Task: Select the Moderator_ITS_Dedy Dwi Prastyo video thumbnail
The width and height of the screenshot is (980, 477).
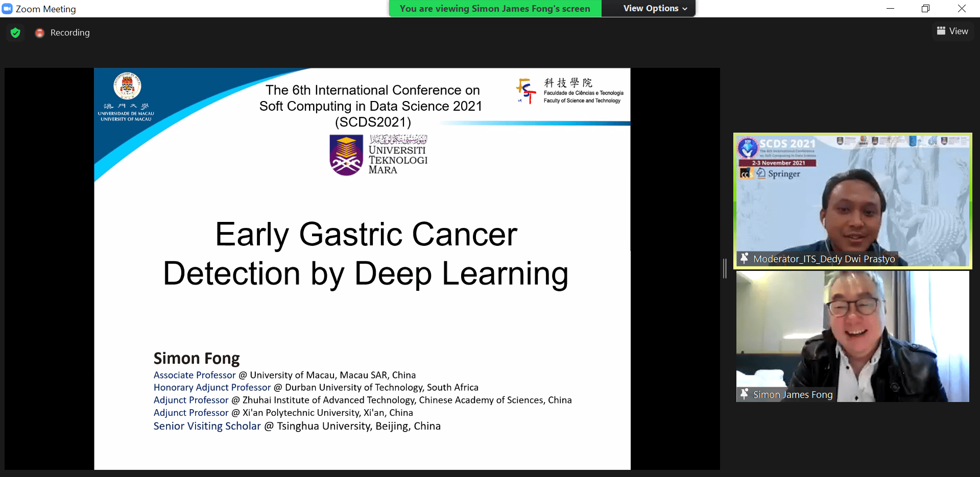Action: click(852, 200)
